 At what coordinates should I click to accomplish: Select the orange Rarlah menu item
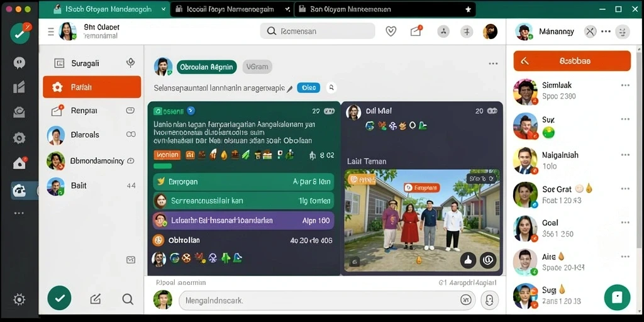[92, 87]
